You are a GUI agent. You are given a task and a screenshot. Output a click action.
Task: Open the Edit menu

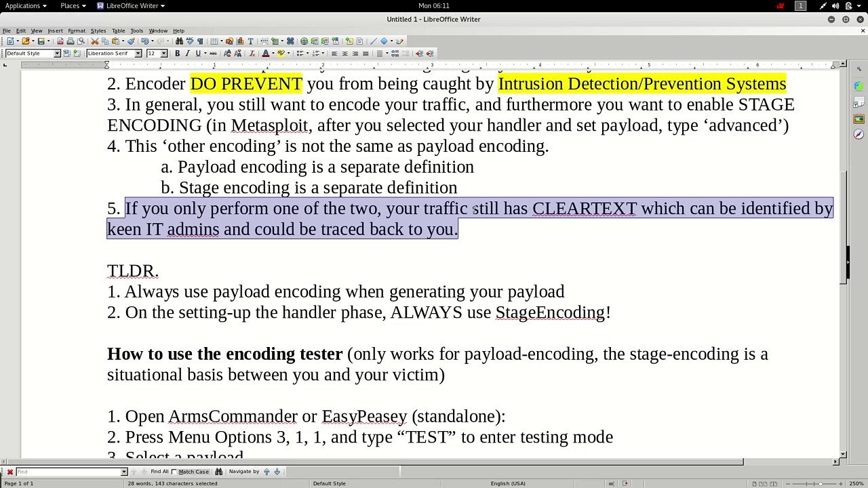pos(21,30)
